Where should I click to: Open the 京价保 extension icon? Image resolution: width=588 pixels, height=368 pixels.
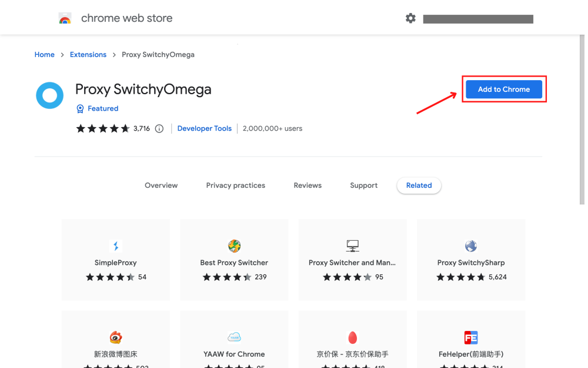352,337
